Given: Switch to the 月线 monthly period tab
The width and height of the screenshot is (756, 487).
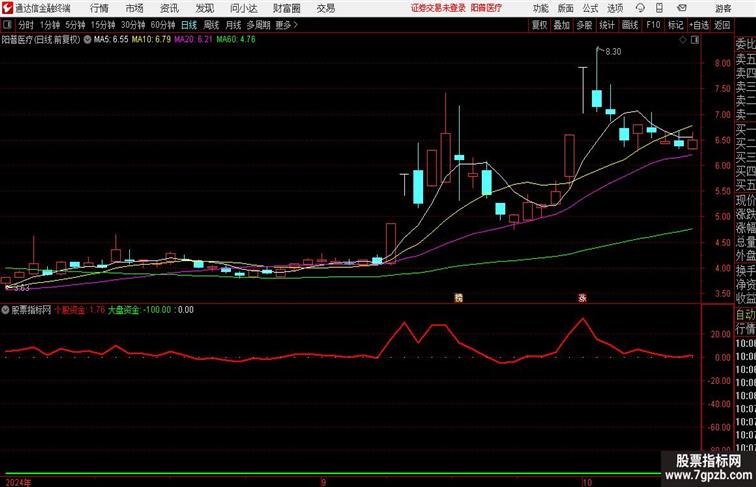Looking at the screenshot, I should click(233, 25).
